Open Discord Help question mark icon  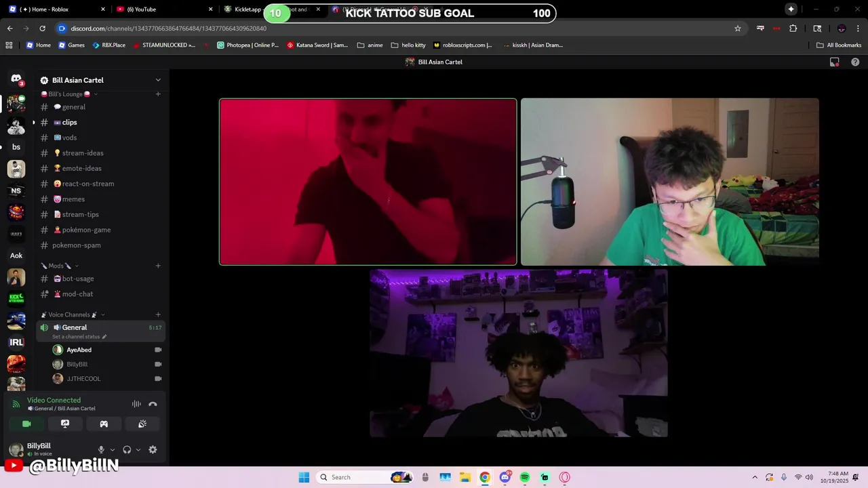[x=855, y=62]
